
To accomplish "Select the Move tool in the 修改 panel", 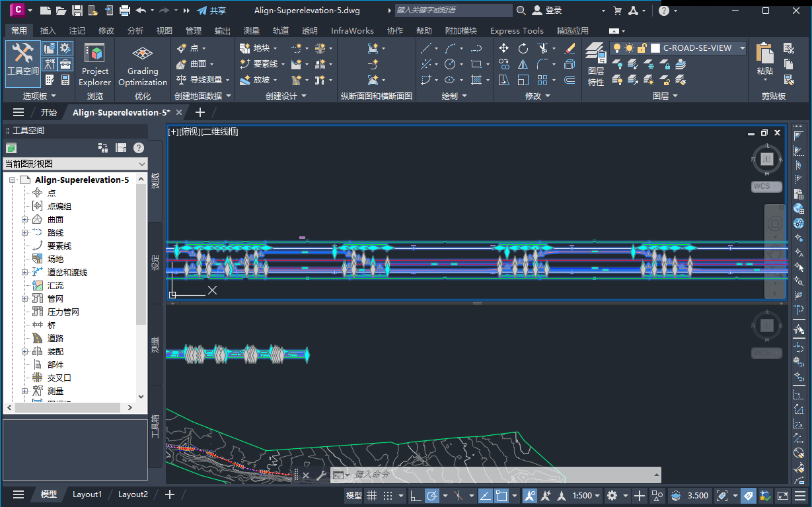I will (504, 48).
